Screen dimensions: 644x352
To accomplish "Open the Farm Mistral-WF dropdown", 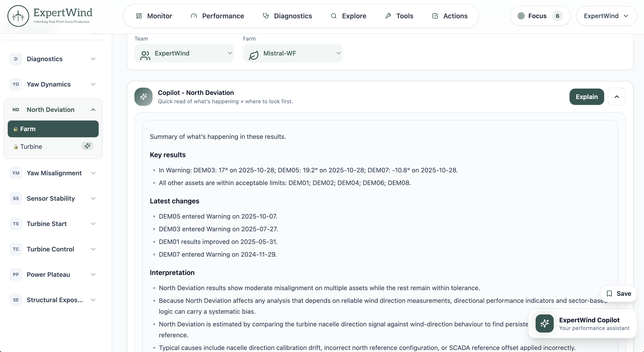I will coord(293,53).
